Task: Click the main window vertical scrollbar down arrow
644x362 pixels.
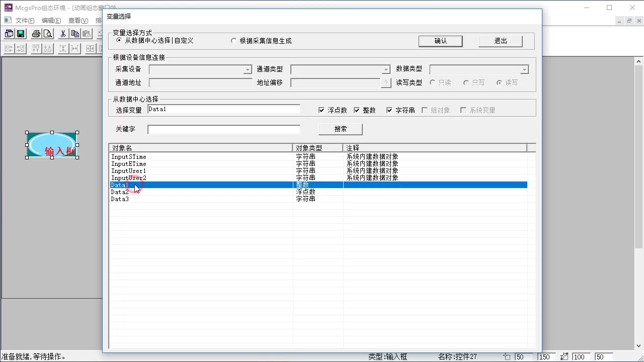Action: point(638,345)
